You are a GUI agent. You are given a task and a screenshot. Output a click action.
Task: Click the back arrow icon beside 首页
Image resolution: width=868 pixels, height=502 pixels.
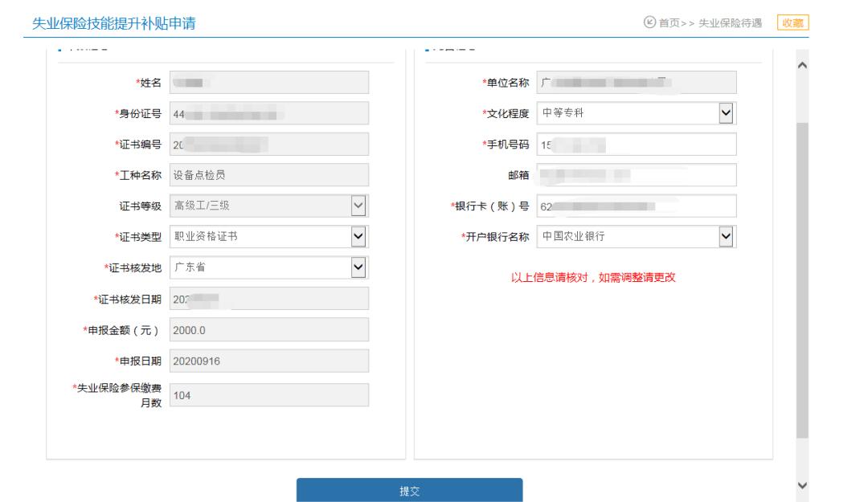(649, 22)
